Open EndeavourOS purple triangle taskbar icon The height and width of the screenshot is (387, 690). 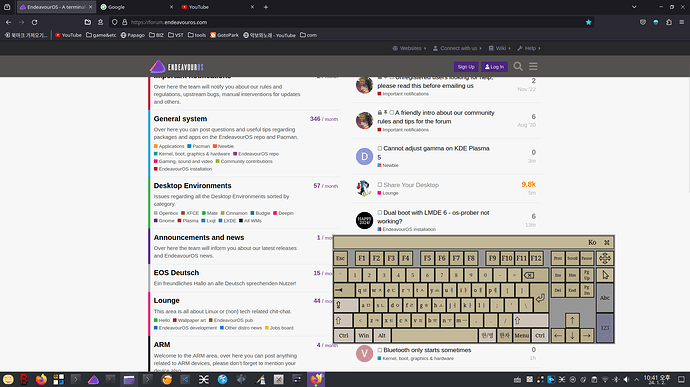pos(93,380)
